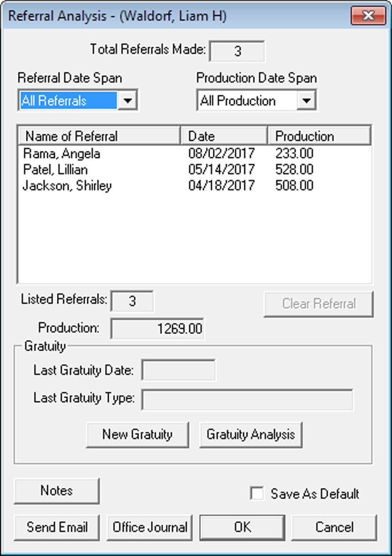Click the Total Referrals Made field
Image resolution: width=392 pixels, height=556 pixels.
click(237, 51)
